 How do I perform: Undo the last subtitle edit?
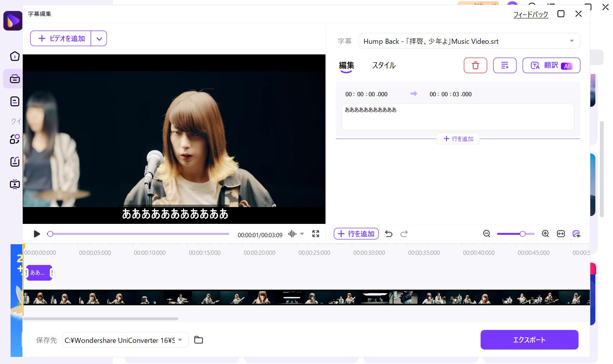(389, 234)
